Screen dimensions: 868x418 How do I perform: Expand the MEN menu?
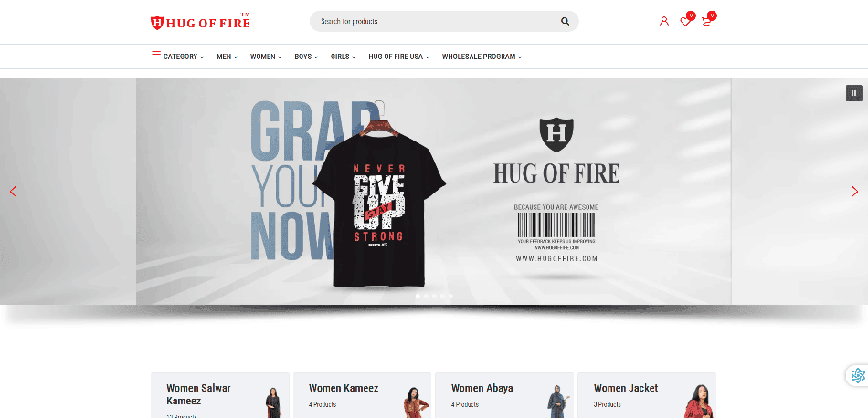coord(227,57)
